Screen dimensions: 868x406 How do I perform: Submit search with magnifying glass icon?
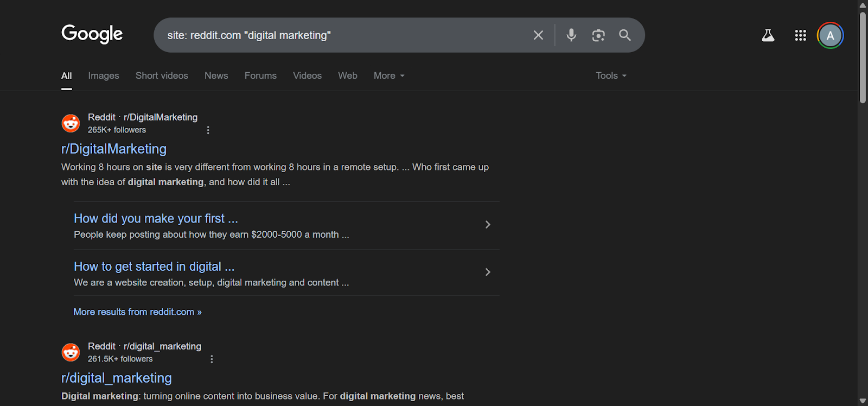click(x=625, y=35)
